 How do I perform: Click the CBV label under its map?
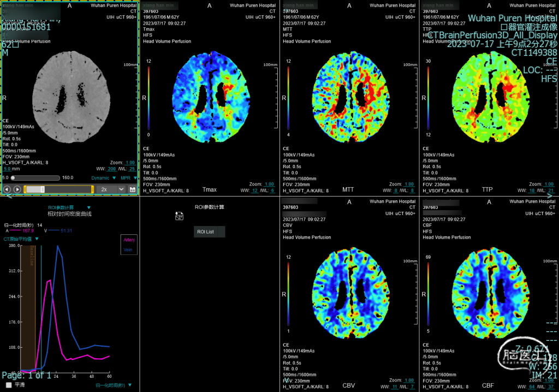click(349, 385)
